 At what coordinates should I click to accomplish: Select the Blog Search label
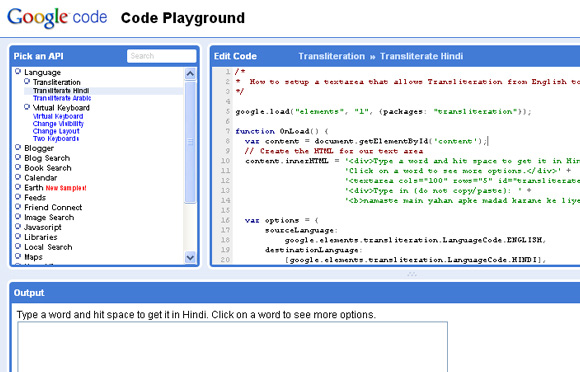click(x=47, y=158)
